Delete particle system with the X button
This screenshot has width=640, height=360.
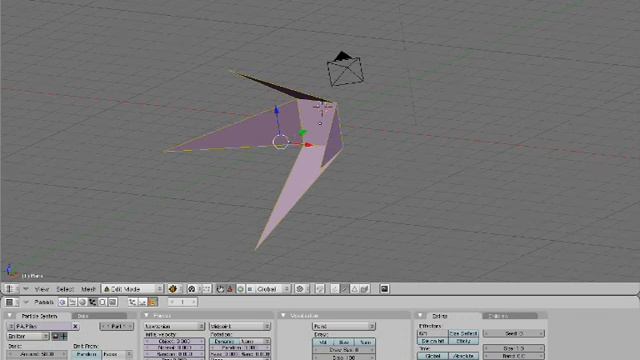[75, 326]
